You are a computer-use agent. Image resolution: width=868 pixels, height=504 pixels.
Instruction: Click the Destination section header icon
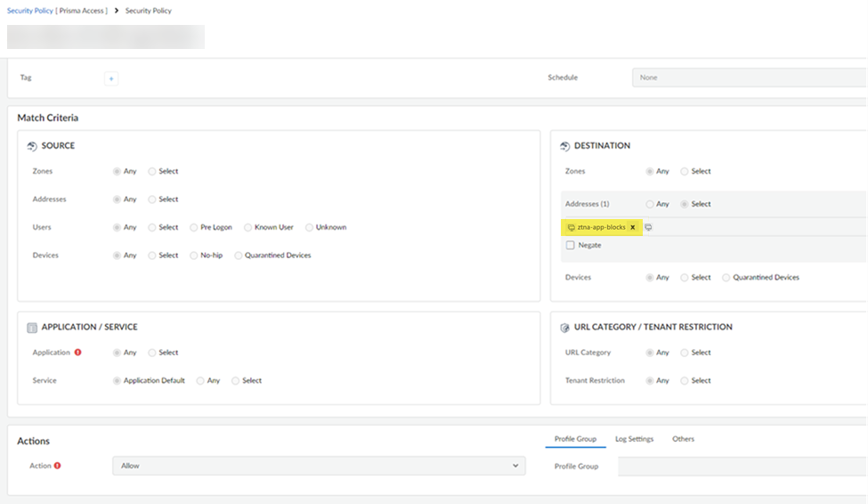tap(565, 146)
